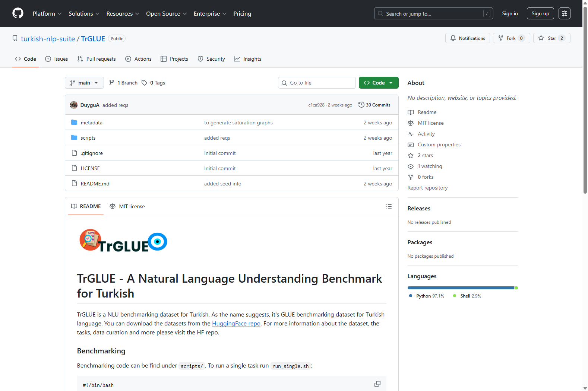Open the Resources dropdown
The width and height of the screenshot is (588, 391).
click(123, 13)
